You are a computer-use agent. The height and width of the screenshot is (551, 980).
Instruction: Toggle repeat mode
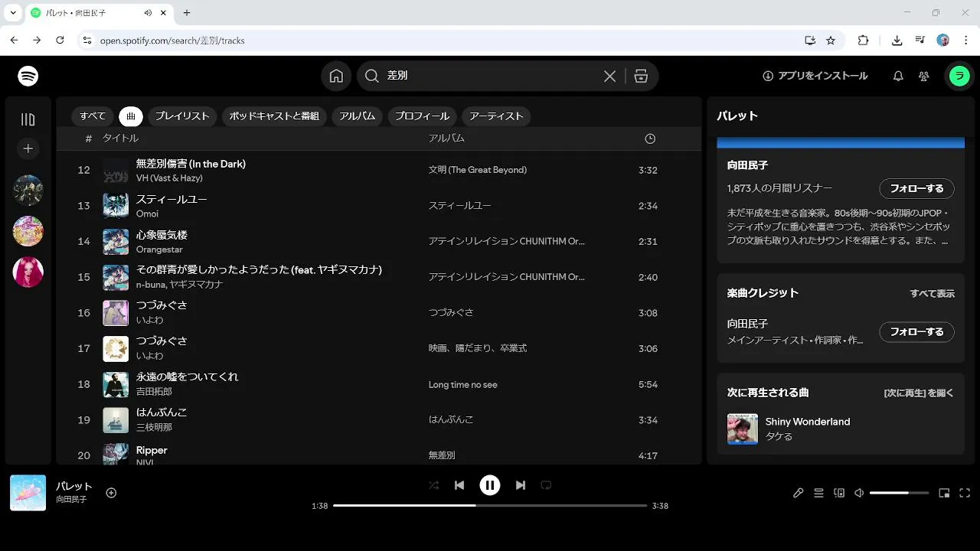(x=546, y=485)
